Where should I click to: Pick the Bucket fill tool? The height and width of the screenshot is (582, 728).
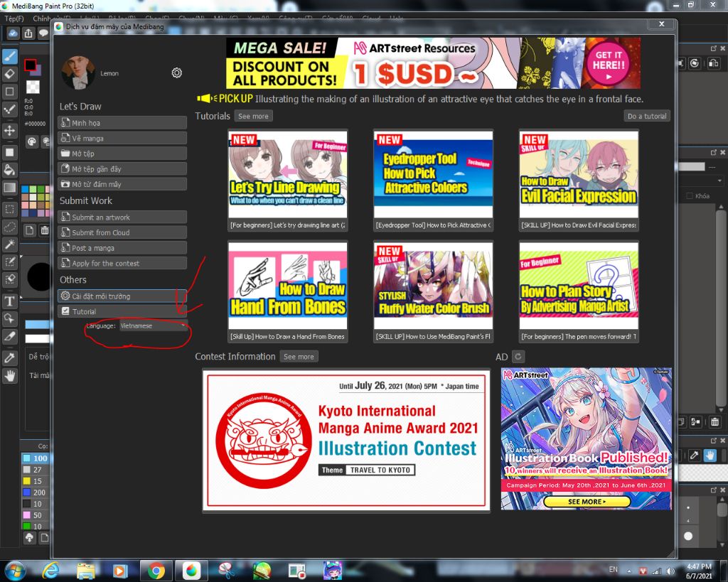click(x=10, y=170)
